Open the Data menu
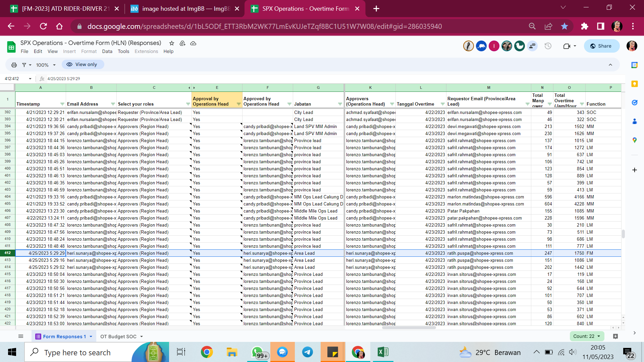644x362 pixels. [107, 51]
